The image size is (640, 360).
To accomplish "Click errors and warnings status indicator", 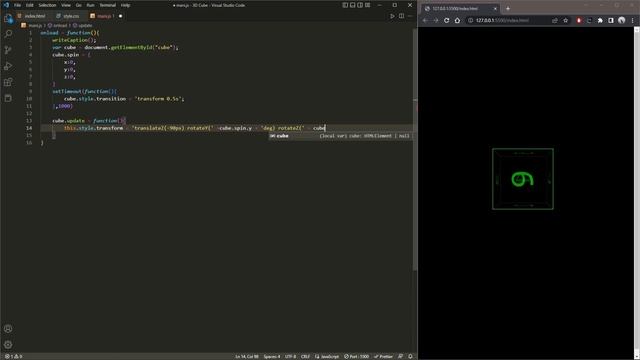I will (x=13, y=356).
